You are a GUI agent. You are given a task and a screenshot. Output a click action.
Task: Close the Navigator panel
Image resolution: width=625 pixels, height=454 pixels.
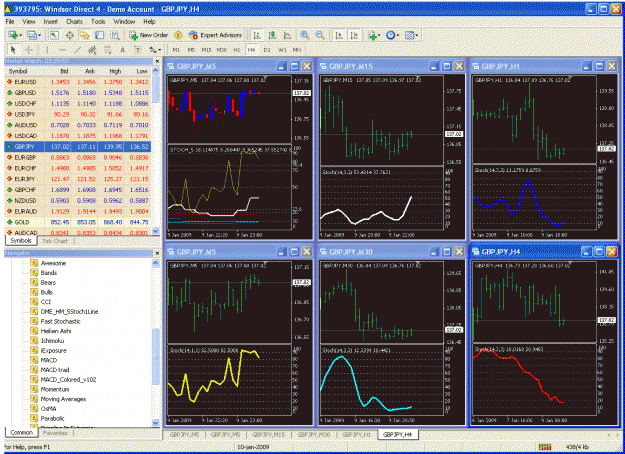point(157,253)
